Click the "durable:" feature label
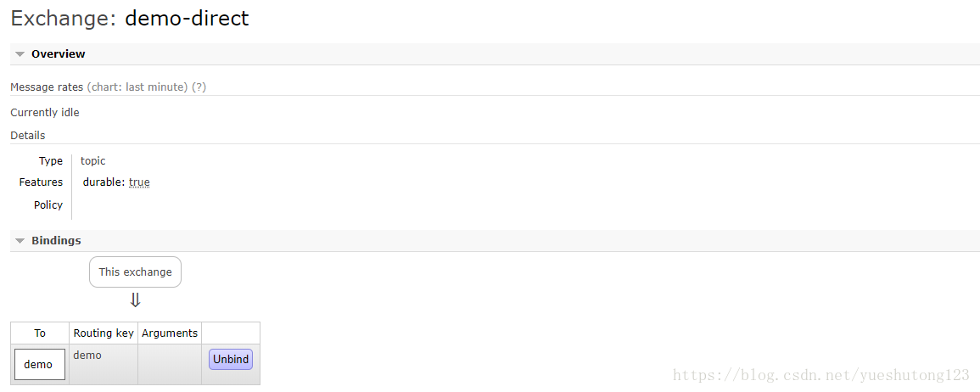The width and height of the screenshot is (980, 392). (x=104, y=182)
